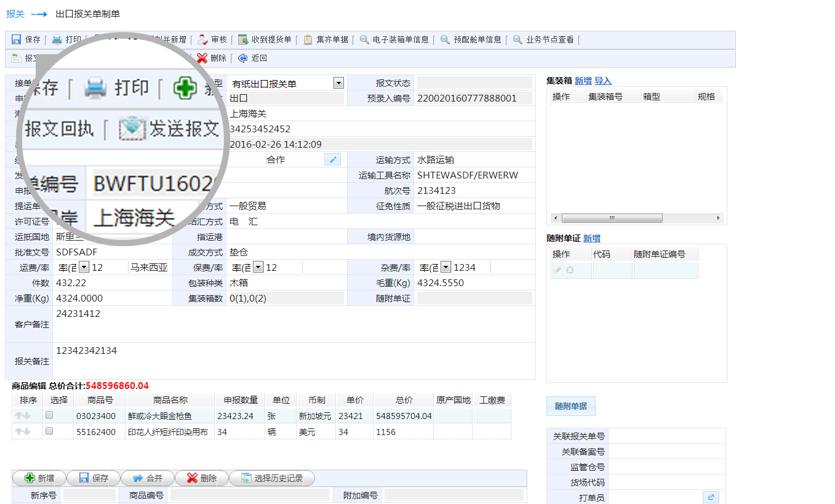
Task: Click the red X 删除 in top toolbar
Action: [202, 58]
